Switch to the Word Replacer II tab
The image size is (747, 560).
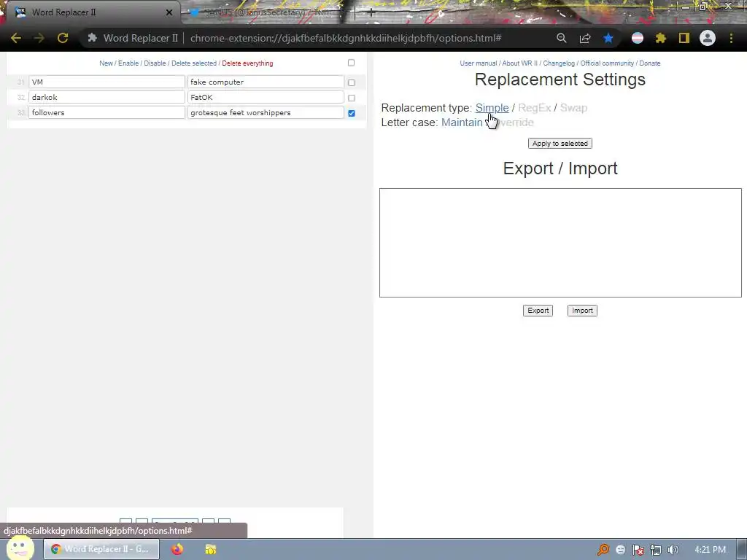pos(90,12)
